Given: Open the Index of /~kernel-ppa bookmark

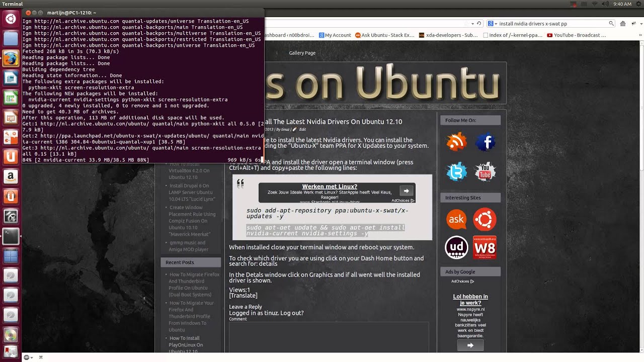Looking at the screenshot, I should pos(512,35).
